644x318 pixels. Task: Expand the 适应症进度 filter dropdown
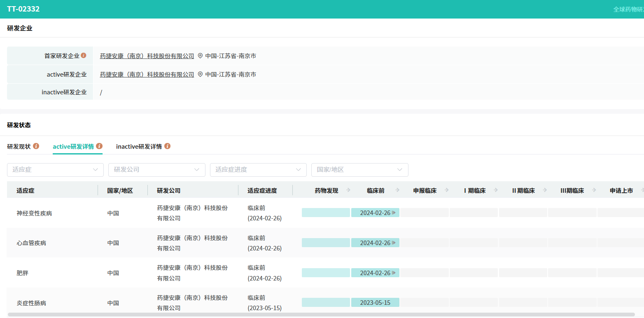pyautogui.click(x=258, y=170)
